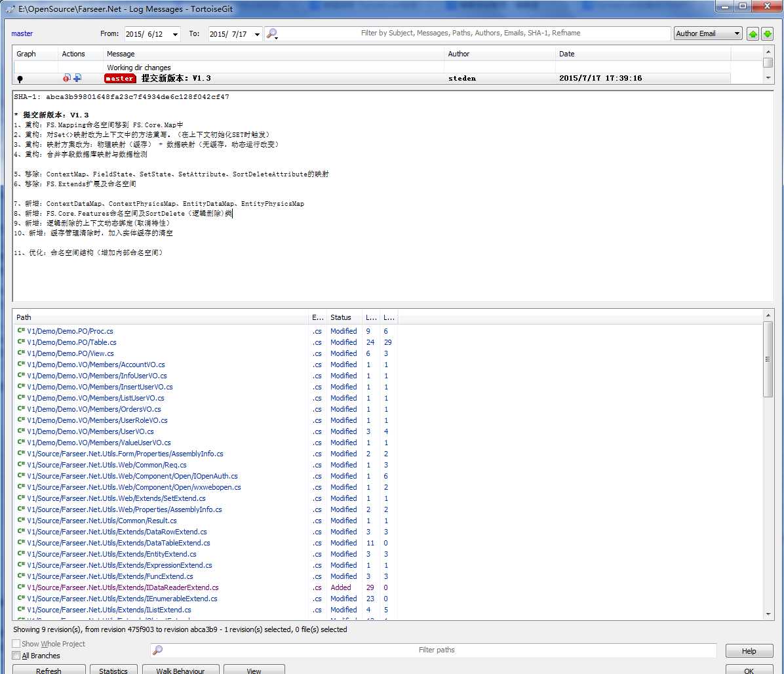Screen dimensions: 784x674
Task: Sort files by the Status column header
Action: 345,317
